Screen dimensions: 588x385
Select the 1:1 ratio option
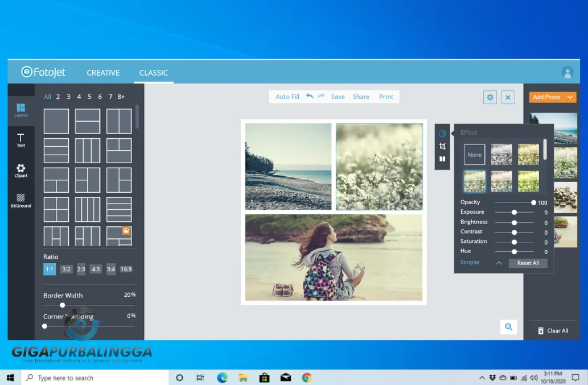coord(49,269)
